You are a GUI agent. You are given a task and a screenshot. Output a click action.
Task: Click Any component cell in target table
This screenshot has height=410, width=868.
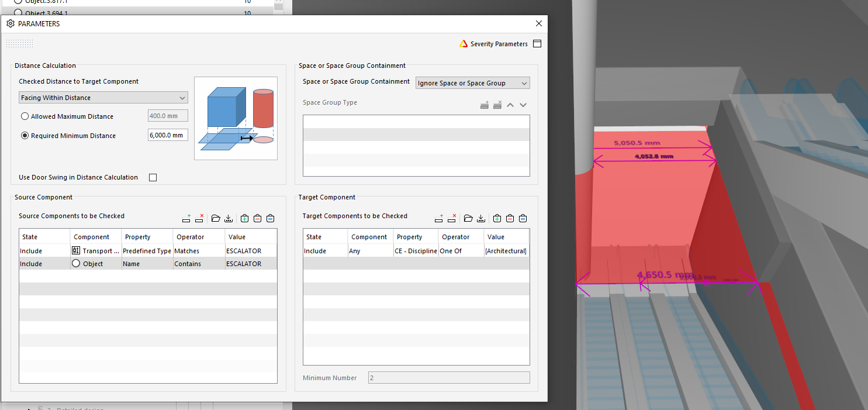click(x=371, y=251)
